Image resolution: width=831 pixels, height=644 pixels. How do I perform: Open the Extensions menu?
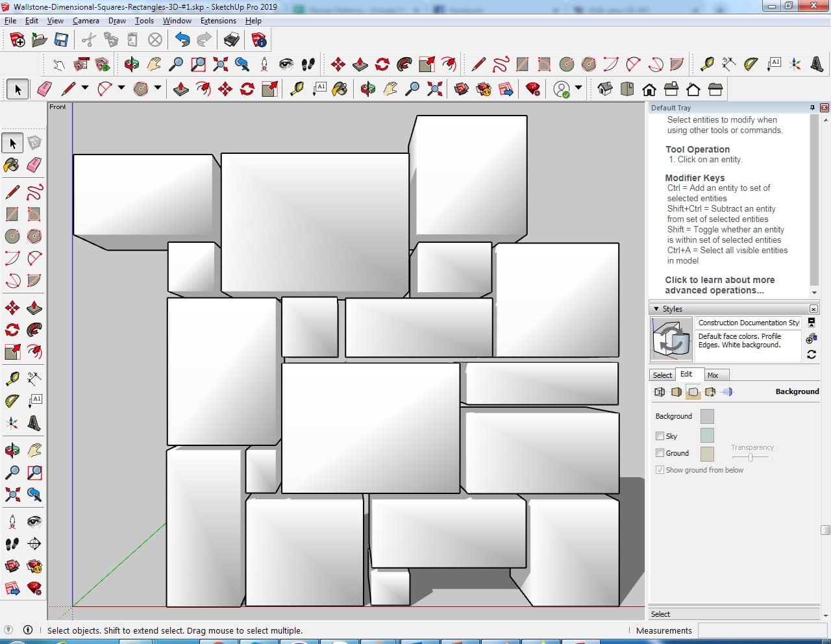[218, 21]
